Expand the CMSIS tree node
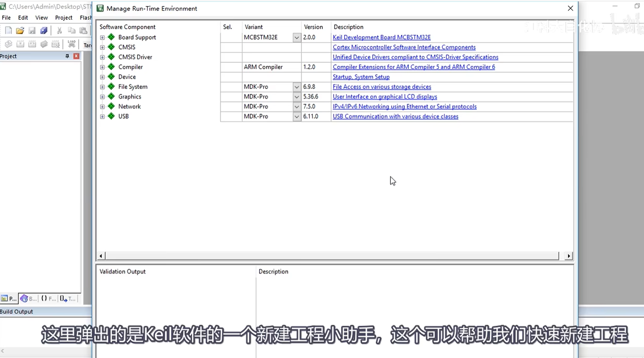This screenshot has height=358, width=644. 102,47
